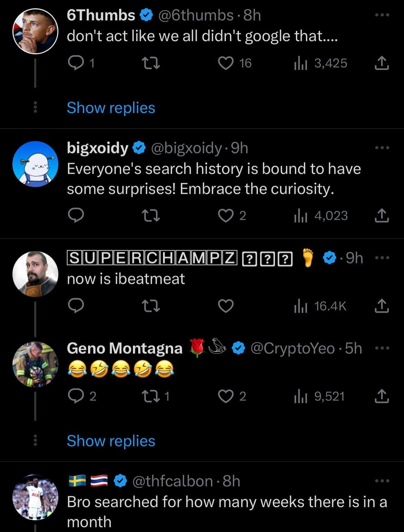Image resolution: width=404 pixels, height=532 pixels.
Task: Open more options on bigxoidy tweet
Action: pos(382,148)
